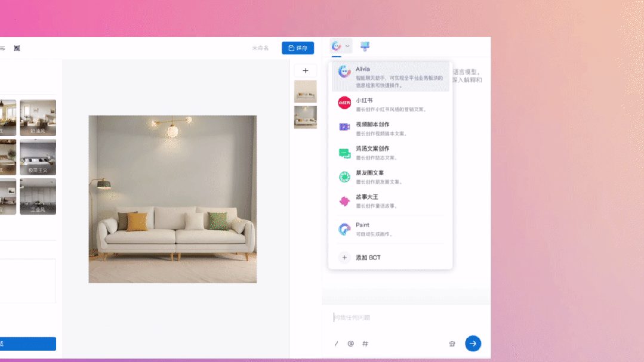Select the second sofa room thumbnail
This screenshot has width=644, height=362.
pos(305,117)
